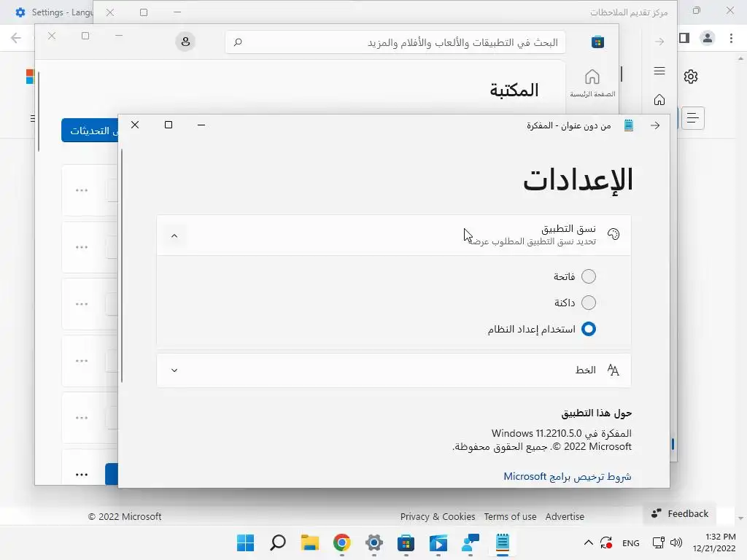
Task: Switch to Chrome from taskbar
Action: coord(341,542)
